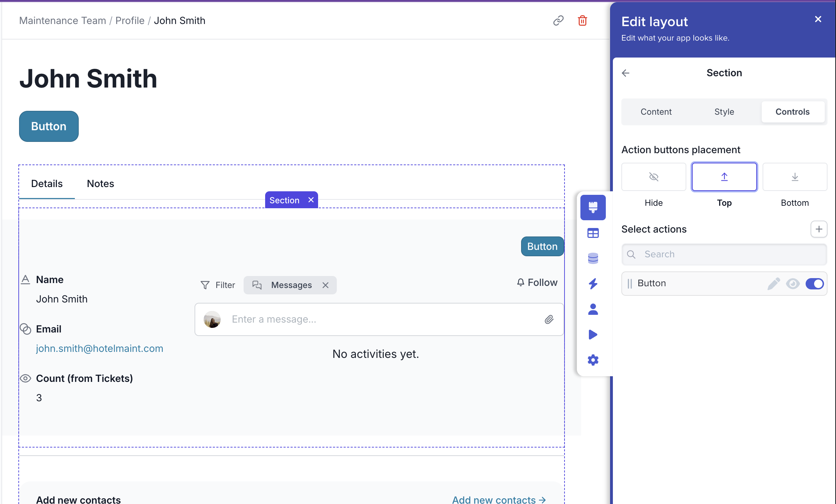Viewport: 836px width, 504px height.
Task: Select Hide for action buttons placement
Action: pyautogui.click(x=653, y=177)
